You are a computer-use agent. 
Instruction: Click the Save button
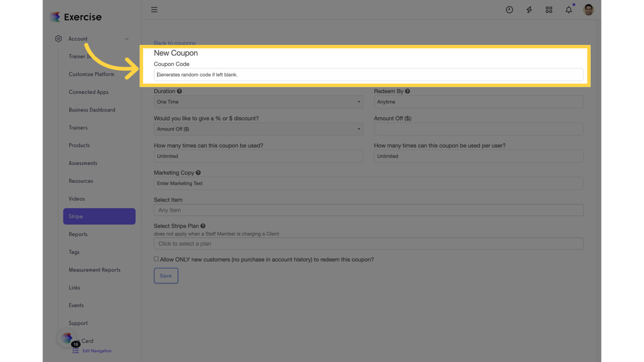[x=166, y=276]
